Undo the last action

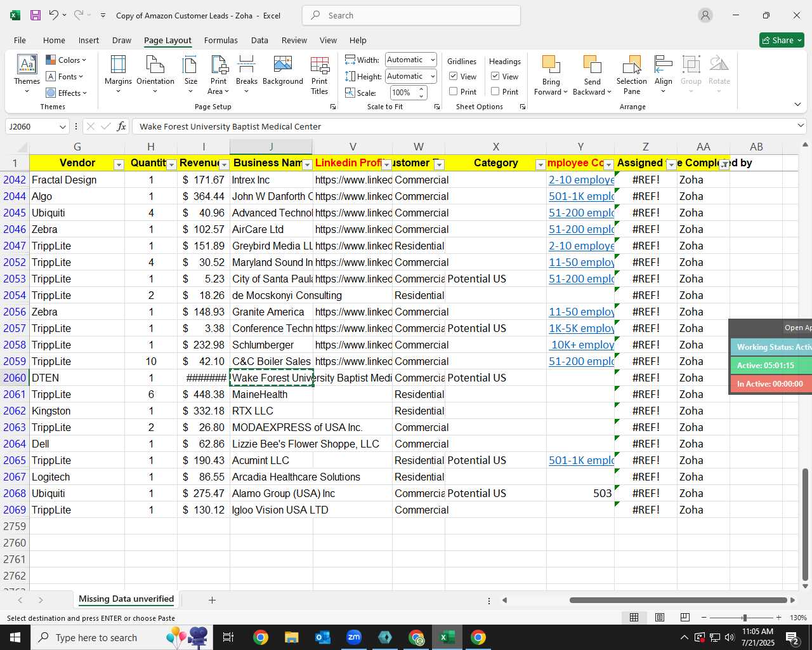click(x=54, y=15)
